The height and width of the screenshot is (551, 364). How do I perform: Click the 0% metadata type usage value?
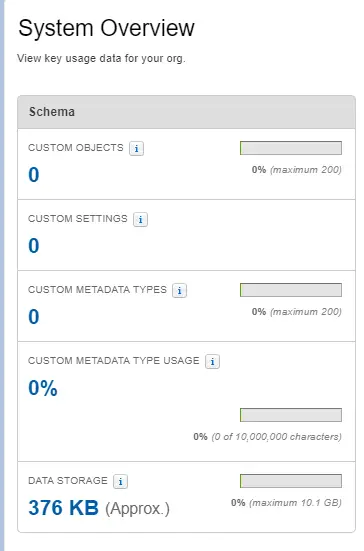click(x=43, y=388)
